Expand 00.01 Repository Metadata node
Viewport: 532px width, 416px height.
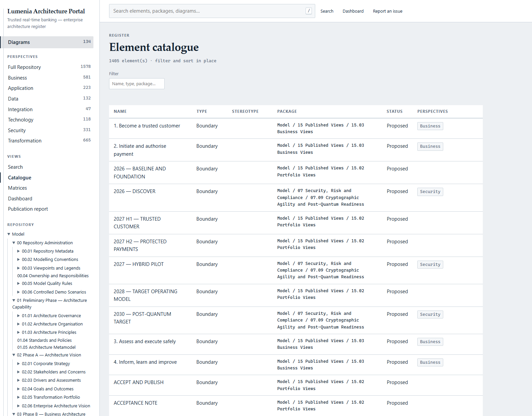click(19, 251)
